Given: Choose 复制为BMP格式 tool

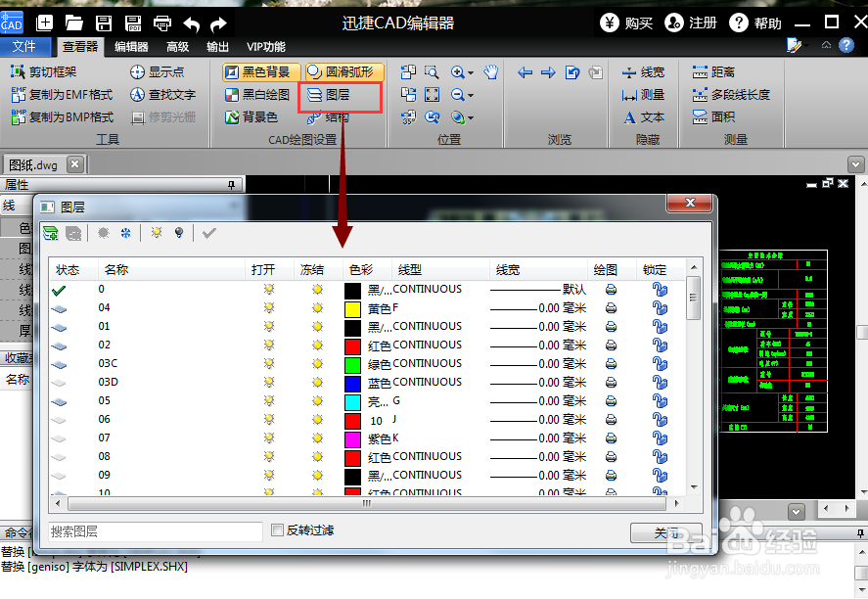Looking at the screenshot, I should click(62, 116).
